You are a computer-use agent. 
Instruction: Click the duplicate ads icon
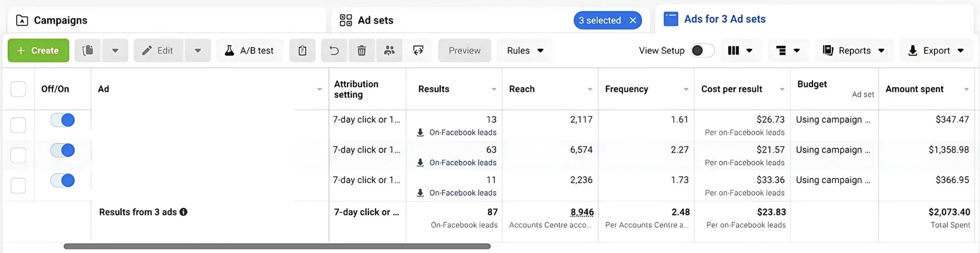(88, 50)
